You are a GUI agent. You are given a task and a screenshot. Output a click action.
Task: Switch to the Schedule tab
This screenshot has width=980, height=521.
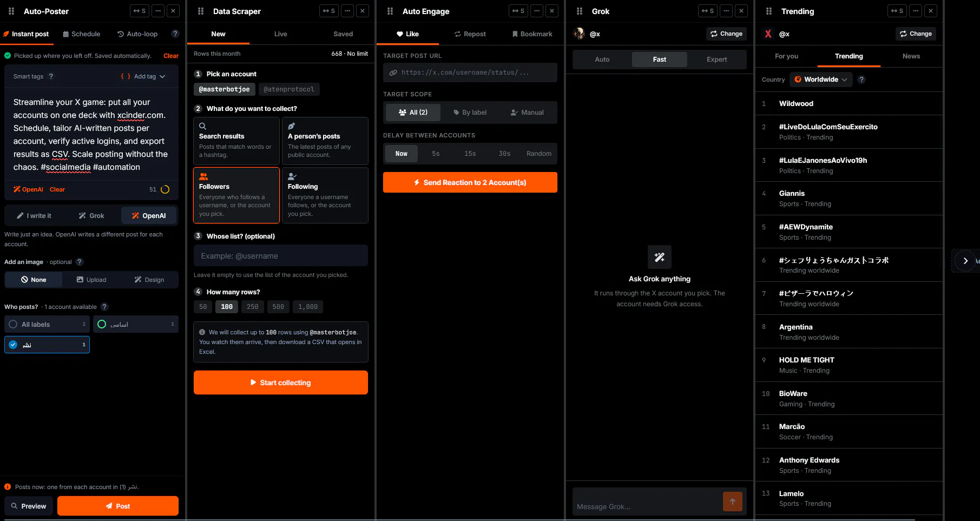click(82, 34)
